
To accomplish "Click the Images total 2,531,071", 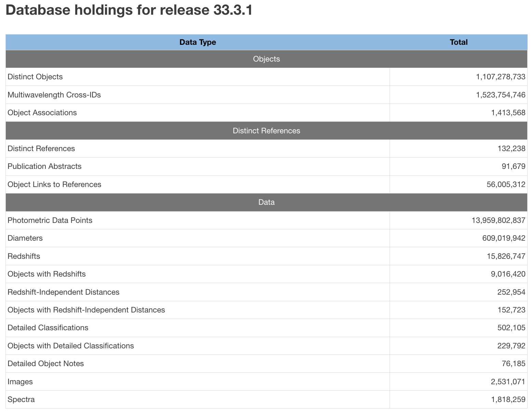I will click(508, 382).
